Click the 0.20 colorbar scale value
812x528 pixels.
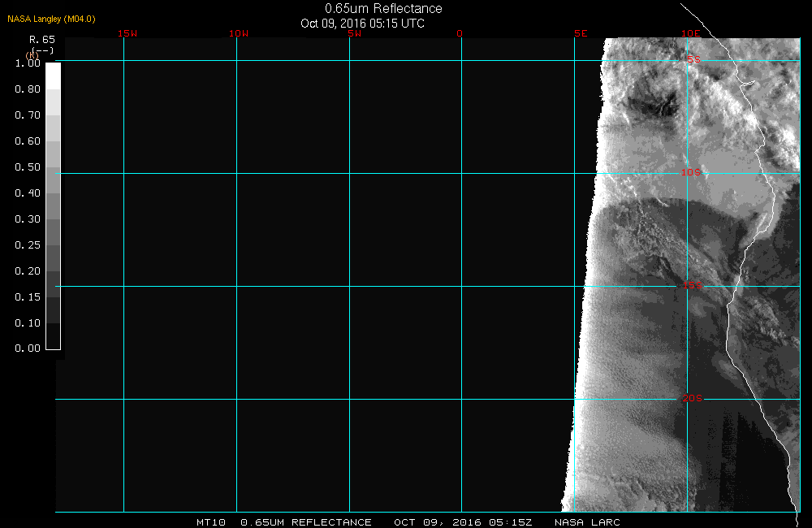(28, 270)
